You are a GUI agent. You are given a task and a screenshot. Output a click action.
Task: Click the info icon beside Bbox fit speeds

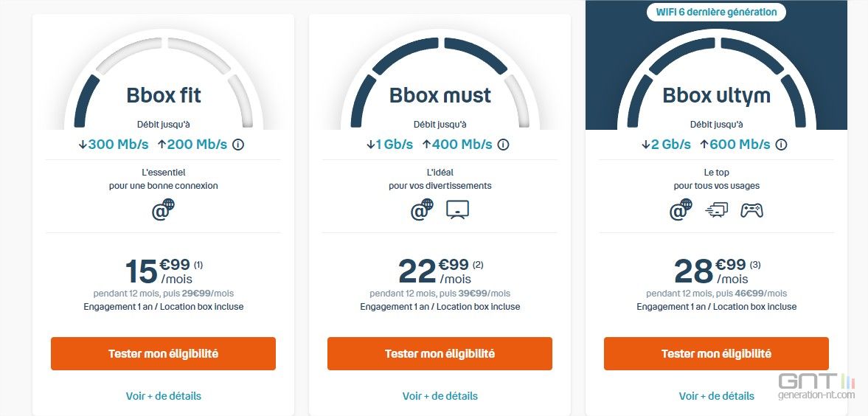(238, 145)
